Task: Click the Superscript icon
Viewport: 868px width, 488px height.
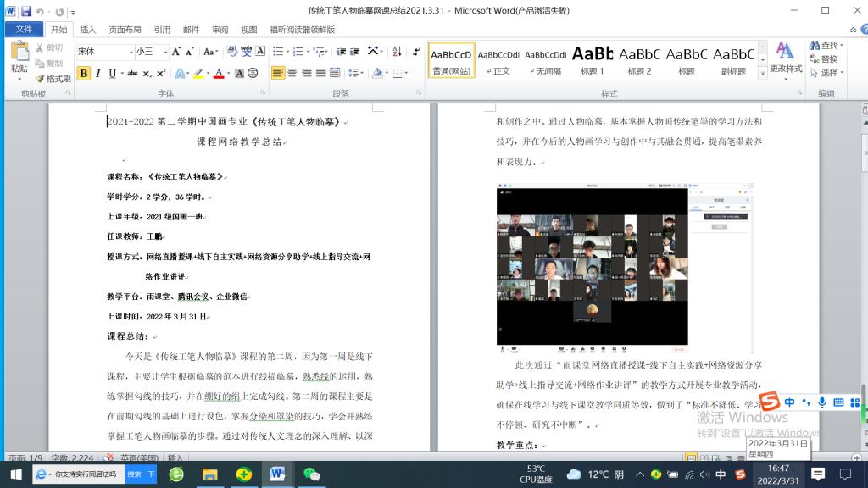Action: (162, 74)
